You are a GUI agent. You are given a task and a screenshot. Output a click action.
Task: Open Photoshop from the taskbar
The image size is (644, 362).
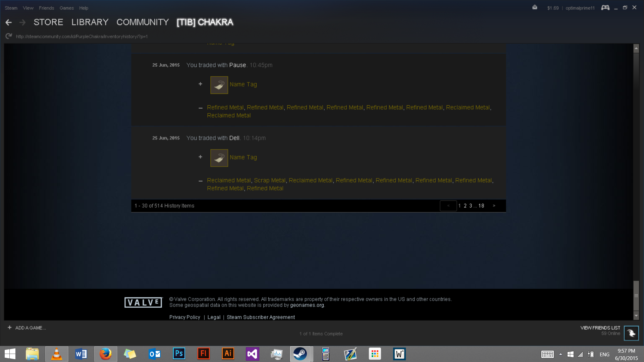[179, 354]
